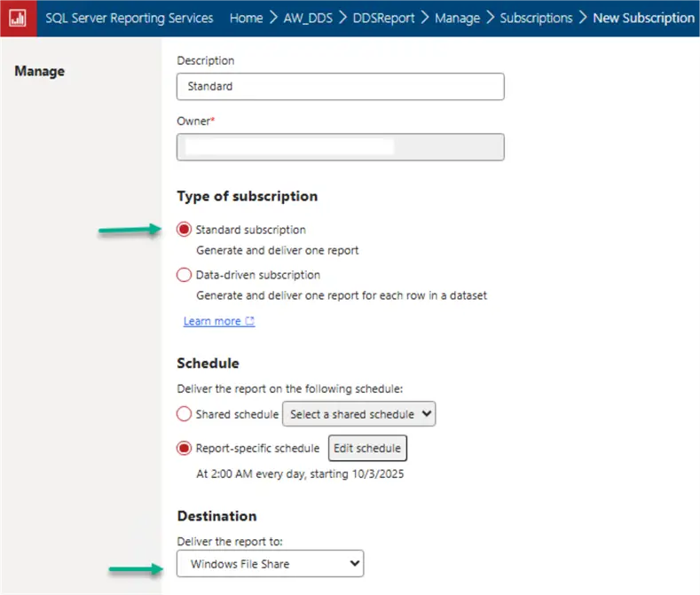Select Manage in the left sidebar
700x595 pixels.
click(x=40, y=71)
